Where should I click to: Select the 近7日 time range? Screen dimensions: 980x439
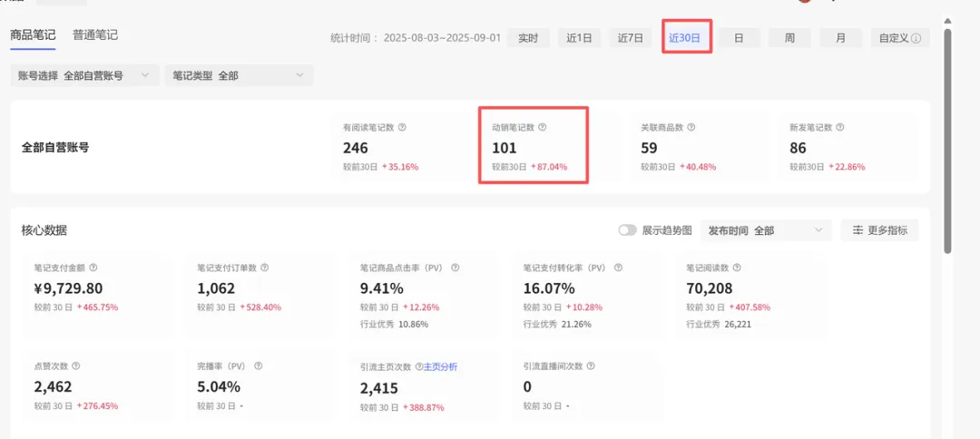point(630,38)
